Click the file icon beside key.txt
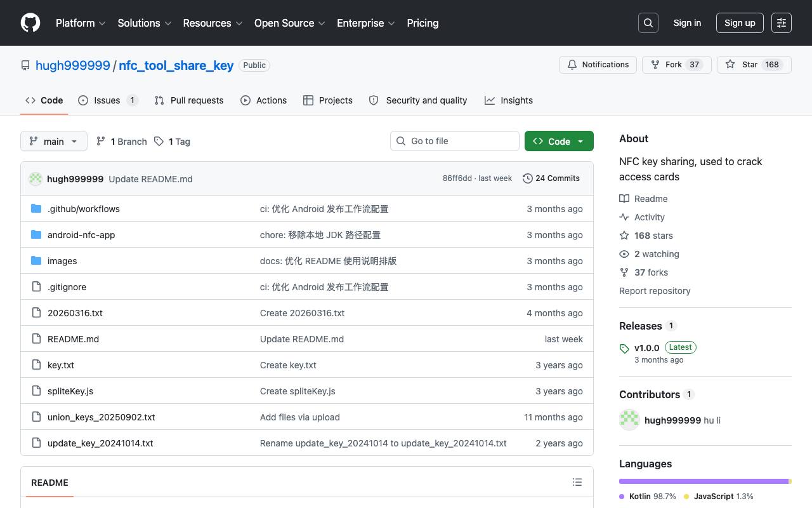812x508 pixels. pyautogui.click(x=36, y=365)
